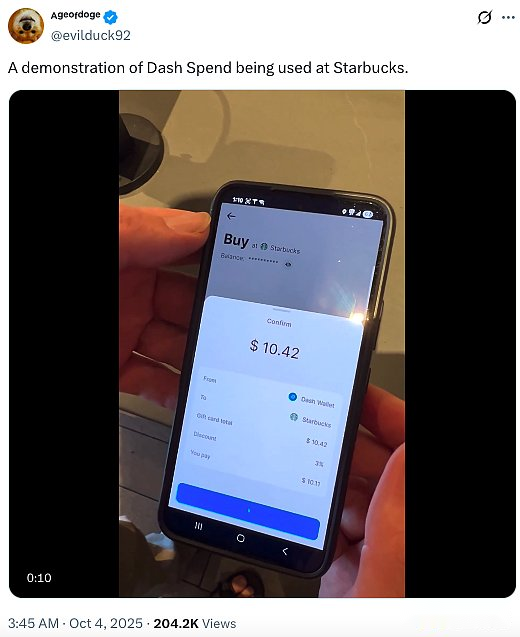Click the Starbucks logo beside Buy
Image resolution: width=520 pixels, height=637 pixels.
coord(264,246)
